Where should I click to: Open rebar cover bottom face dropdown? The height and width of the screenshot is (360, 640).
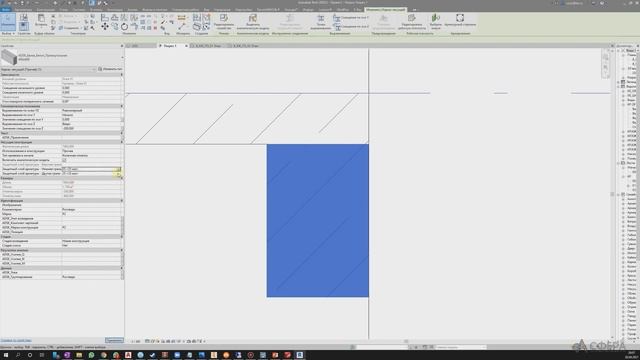point(118,169)
